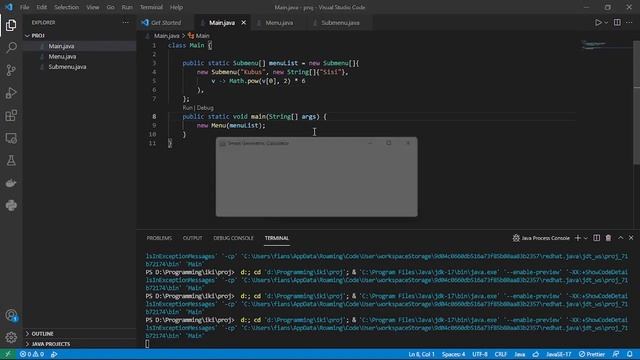Open the Selection menu
Screen dimensions: 640x360
67,7
